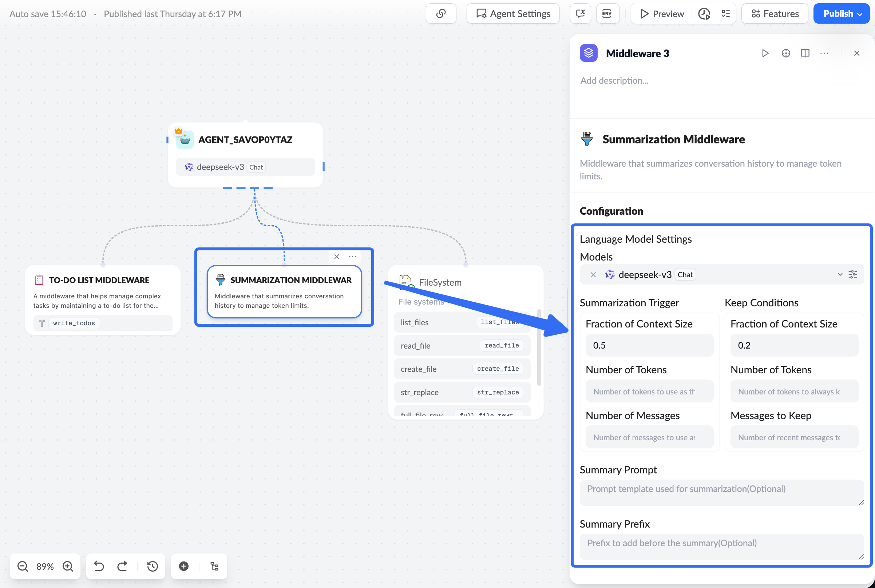
Task: Click the Features menu item
Action: 775,13
